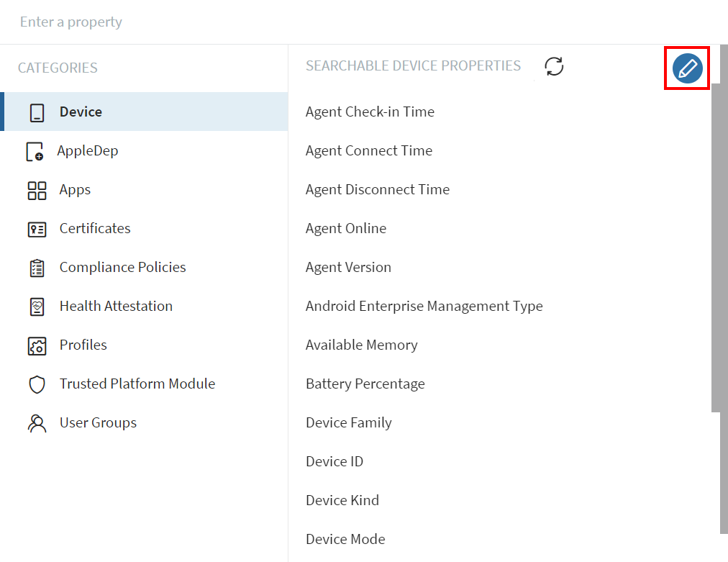Click the Apps grid icon
This screenshot has width=728, height=562.
(37, 190)
